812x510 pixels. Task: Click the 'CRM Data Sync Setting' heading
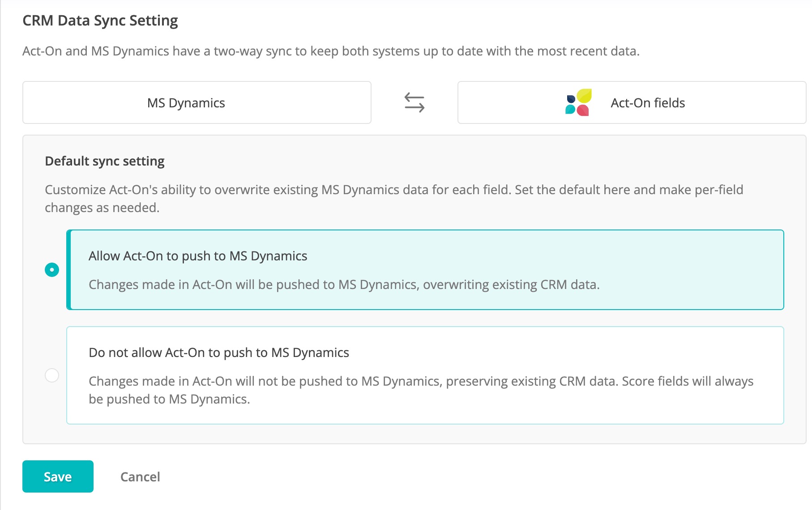click(x=100, y=21)
